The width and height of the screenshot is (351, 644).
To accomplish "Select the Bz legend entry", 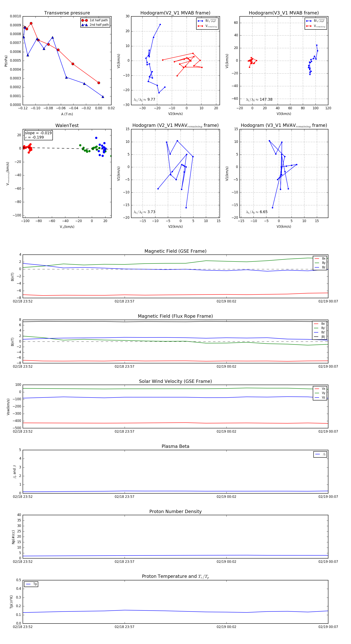I will tap(320, 267).
